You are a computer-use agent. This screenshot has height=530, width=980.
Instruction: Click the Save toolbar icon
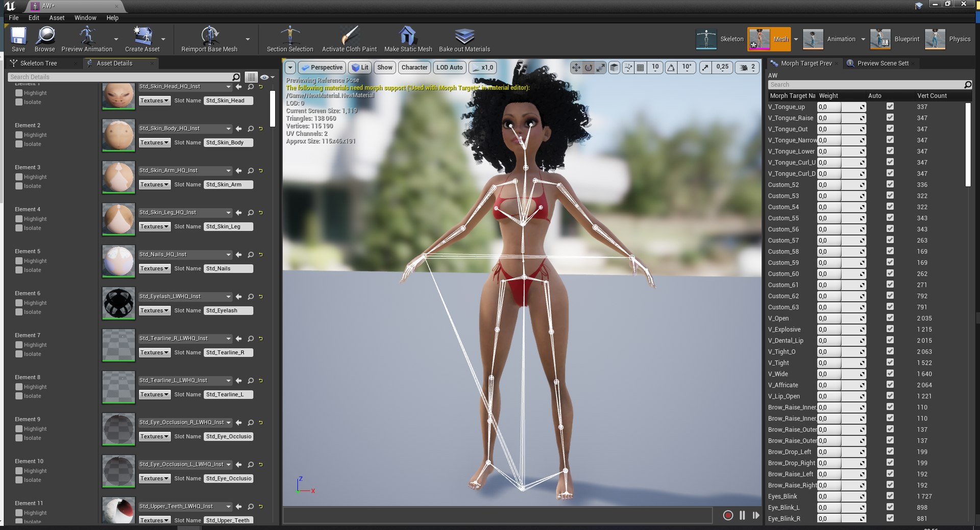[18, 39]
